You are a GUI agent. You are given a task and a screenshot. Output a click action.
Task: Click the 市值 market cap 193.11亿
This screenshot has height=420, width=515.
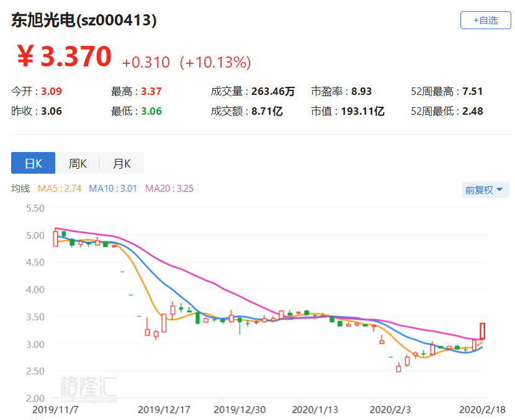coord(363,111)
